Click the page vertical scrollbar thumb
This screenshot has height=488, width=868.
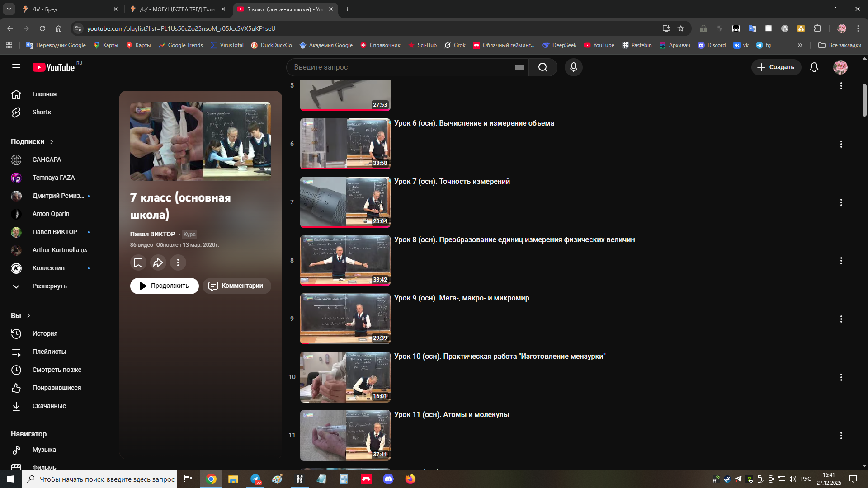pyautogui.click(x=864, y=100)
